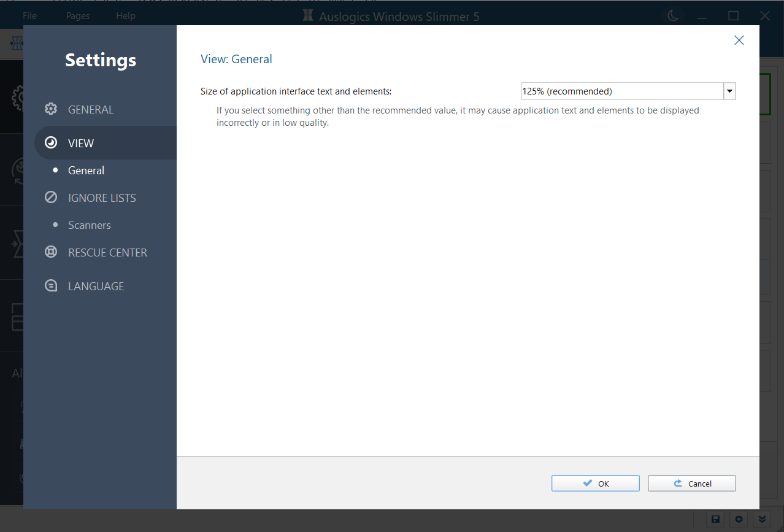Click the save (floppy disk) icon in bottom toolbar
Screen dimensions: 784x532
(x=715, y=519)
